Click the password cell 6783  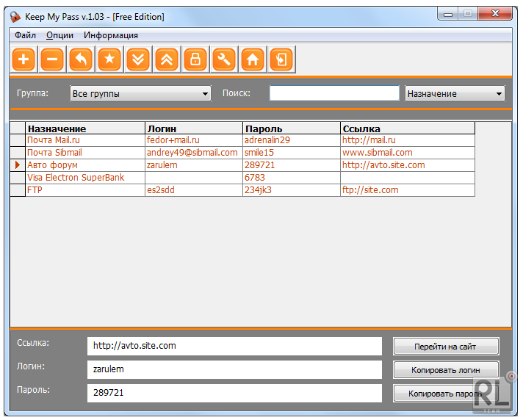coord(292,178)
